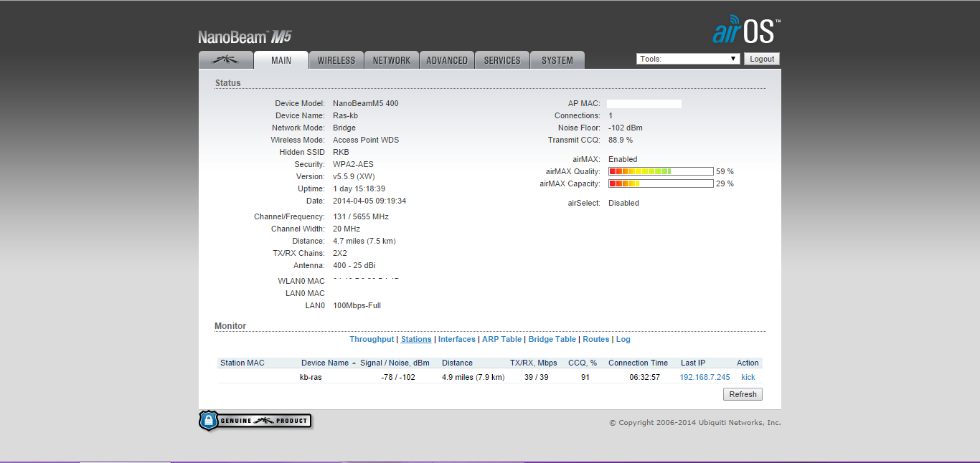Click the airOS logo
980x463 pixels.
tap(746, 30)
